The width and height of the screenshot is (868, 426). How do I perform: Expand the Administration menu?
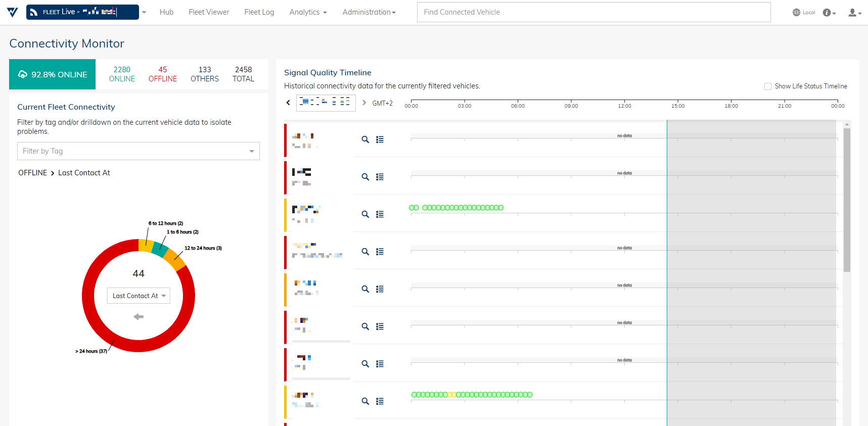click(369, 12)
